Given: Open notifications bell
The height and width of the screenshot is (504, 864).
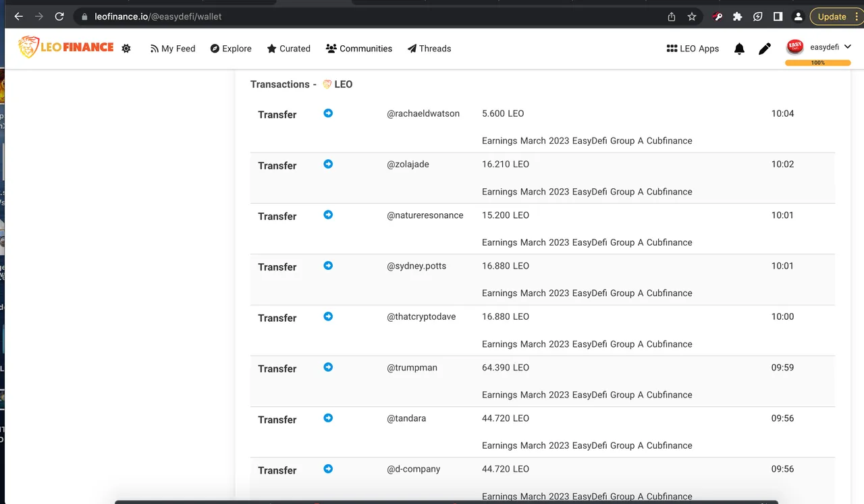Looking at the screenshot, I should point(739,49).
